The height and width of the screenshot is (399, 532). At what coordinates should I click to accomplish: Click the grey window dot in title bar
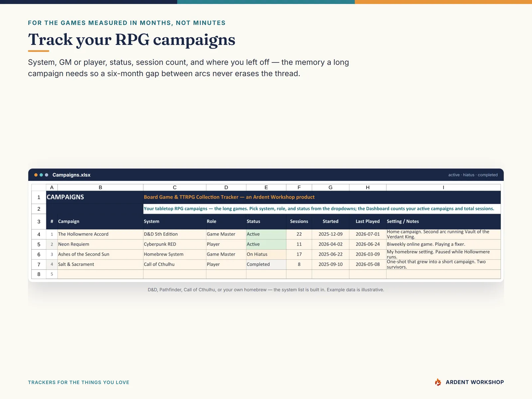pos(47,175)
